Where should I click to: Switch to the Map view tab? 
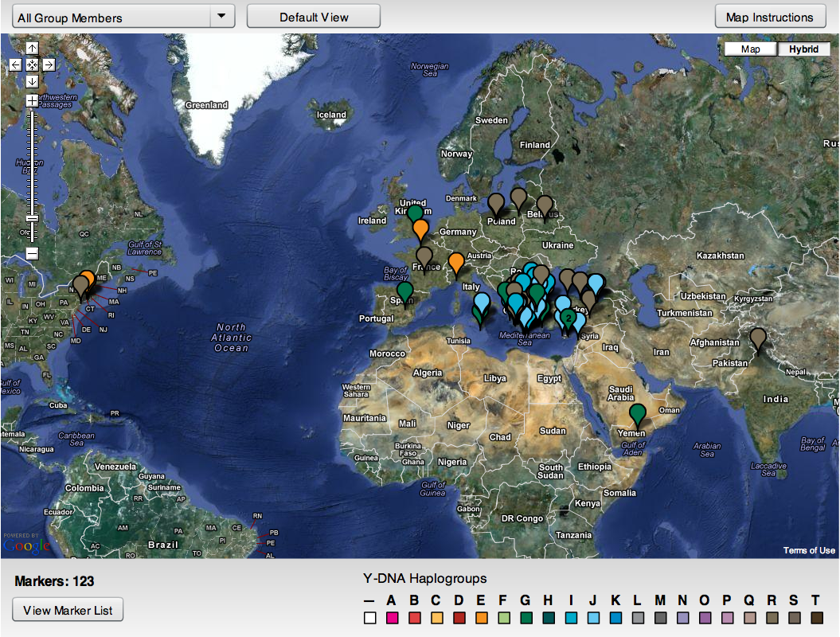pos(749,49)
